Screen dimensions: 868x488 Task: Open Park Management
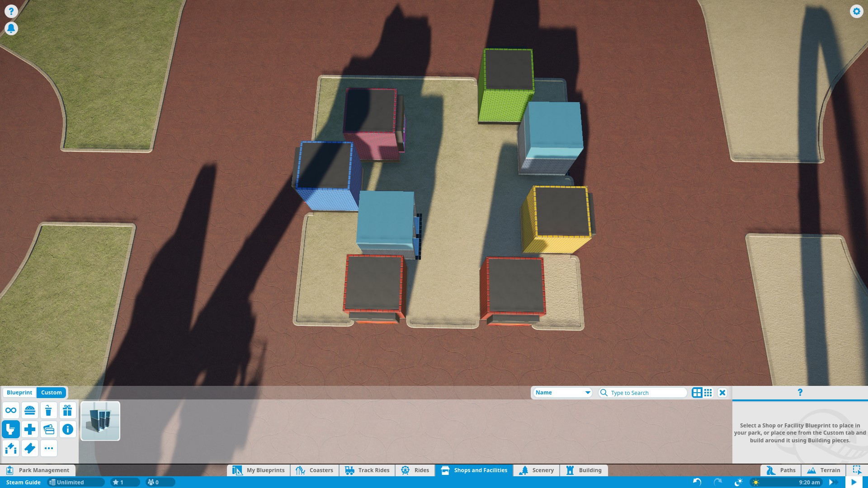click(x=38, y=470)
